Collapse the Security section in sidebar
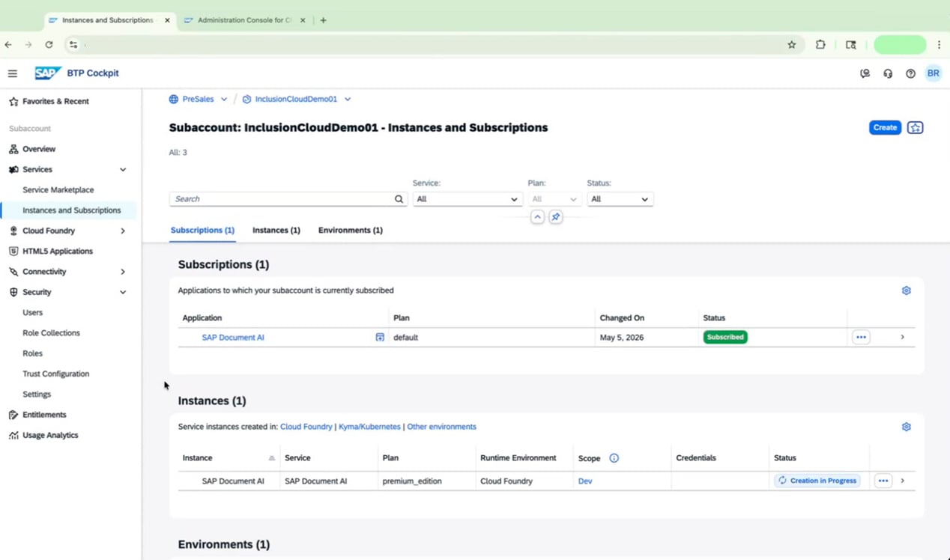The height and width of the screenshot is (560, 950). 123,292
